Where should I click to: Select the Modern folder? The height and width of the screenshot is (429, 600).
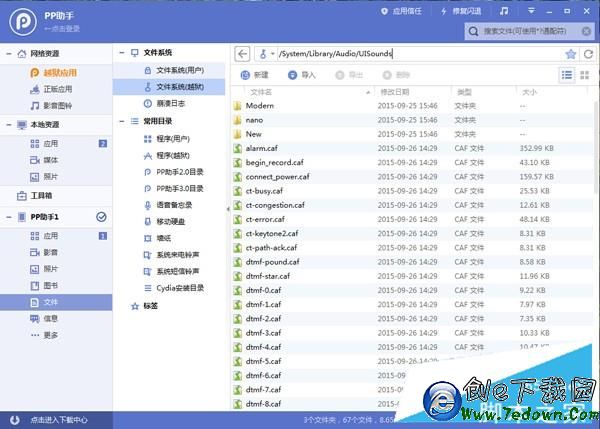tap(412, 106)
